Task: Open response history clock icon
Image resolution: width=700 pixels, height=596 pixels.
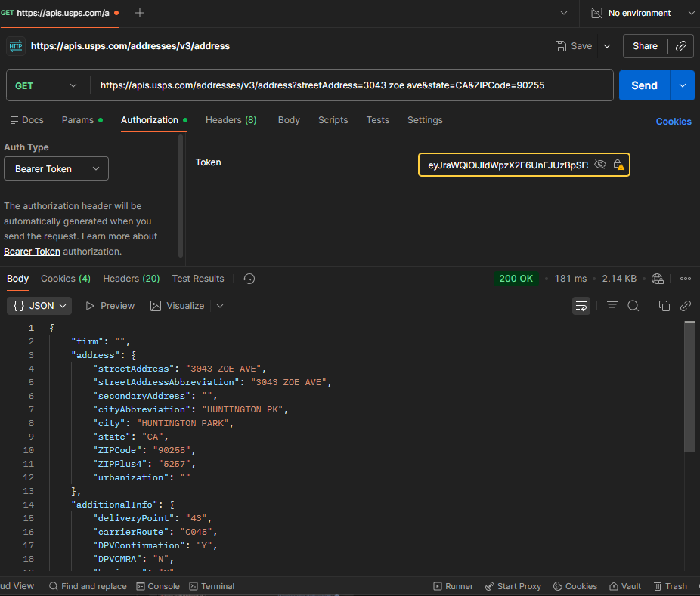Action: [x=249, y=279]
